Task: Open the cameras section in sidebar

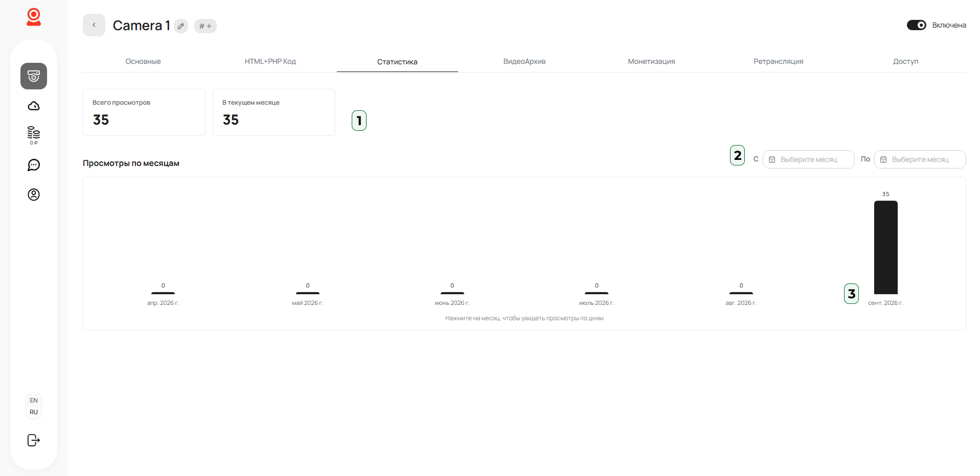Action: 34,76
